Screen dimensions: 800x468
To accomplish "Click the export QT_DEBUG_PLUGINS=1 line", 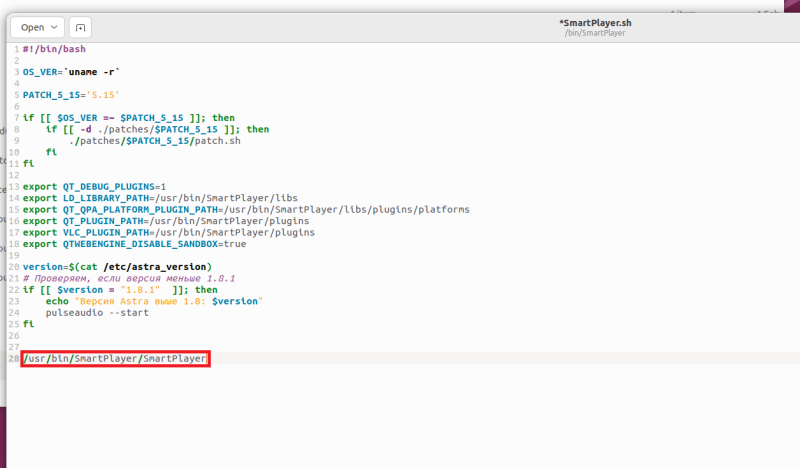I will tap(94, 186).
